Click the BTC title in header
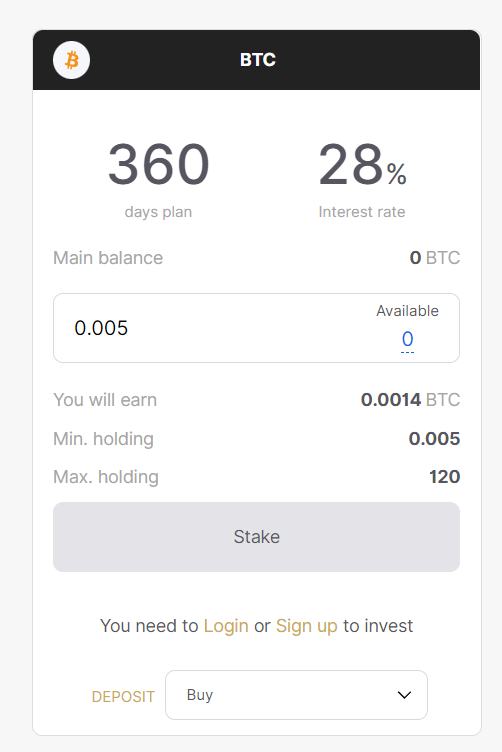Viewport: 502px width, 752px height. 257,59
